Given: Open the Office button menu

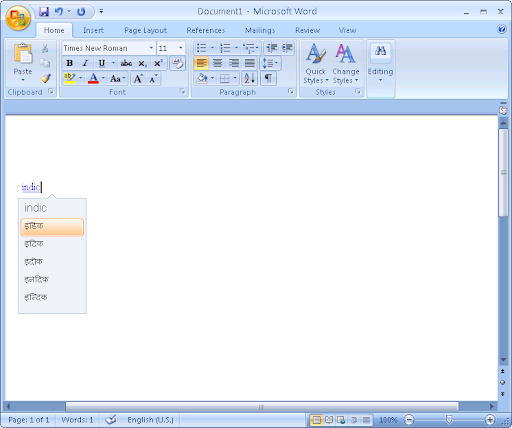Looking at the screenshot, I should pyautogui.click(x=18, y=18).
